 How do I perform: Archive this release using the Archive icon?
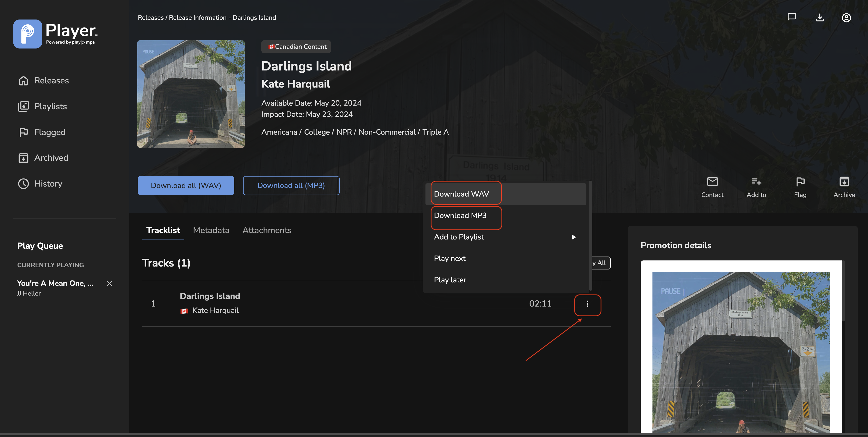pyautogui.click(x=844, y=182)
